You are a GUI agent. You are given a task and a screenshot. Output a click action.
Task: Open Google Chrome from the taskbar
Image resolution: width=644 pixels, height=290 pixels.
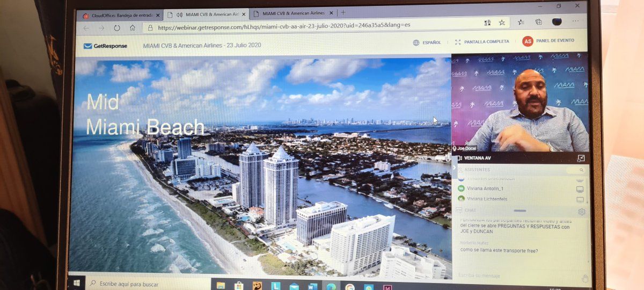pos(349,287)
